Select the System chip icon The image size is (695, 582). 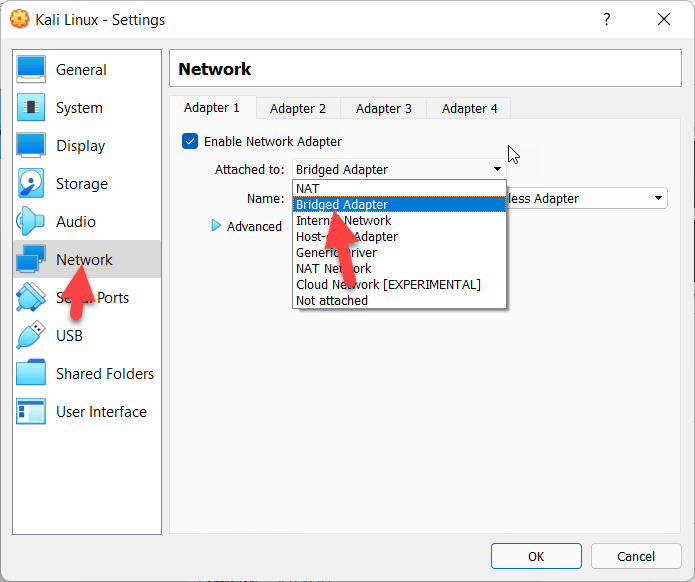(x=31, y=107)
